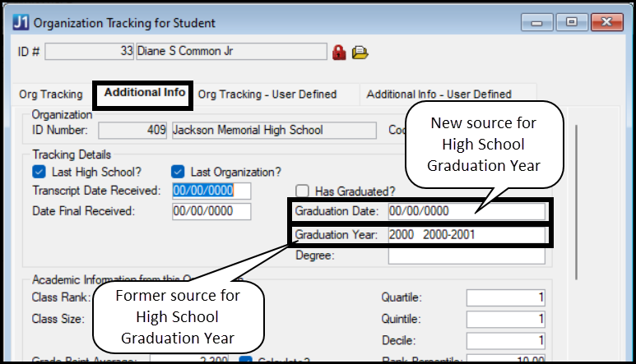Select the Additional Info tab
The width and height of the screenshot is (636, 364).
[x=145, y=93]
